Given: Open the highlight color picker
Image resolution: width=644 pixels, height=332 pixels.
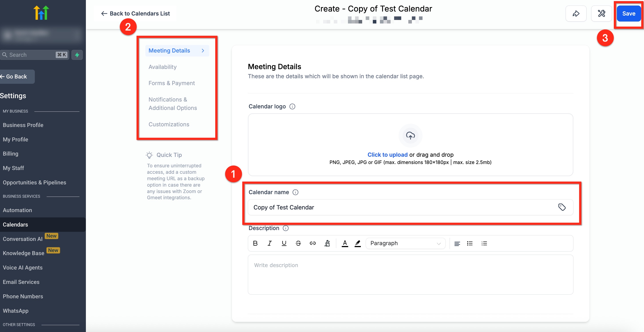Looking at the screenshot, I should (x=358, y=243).
